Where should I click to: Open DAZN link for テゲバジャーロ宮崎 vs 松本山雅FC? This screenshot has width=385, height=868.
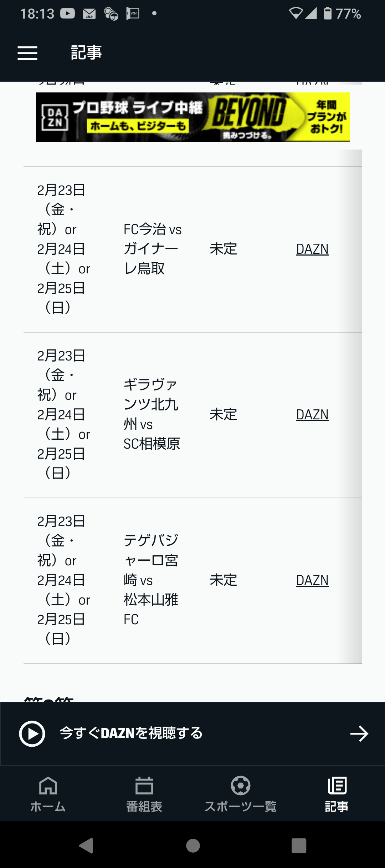[312, 580]
